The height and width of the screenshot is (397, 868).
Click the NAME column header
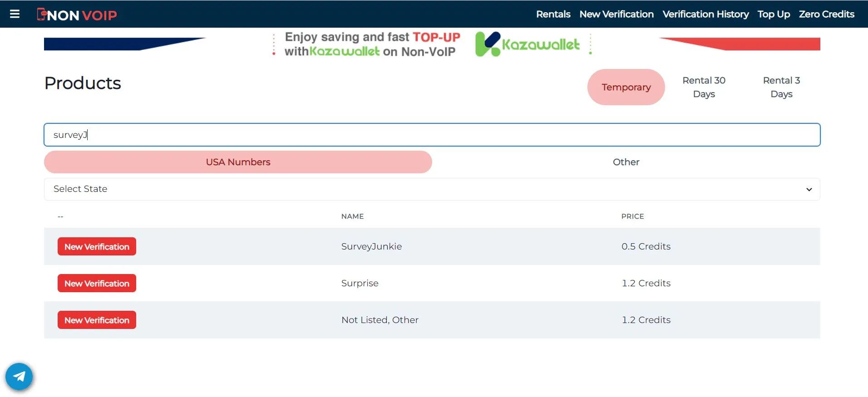(352, 216)
